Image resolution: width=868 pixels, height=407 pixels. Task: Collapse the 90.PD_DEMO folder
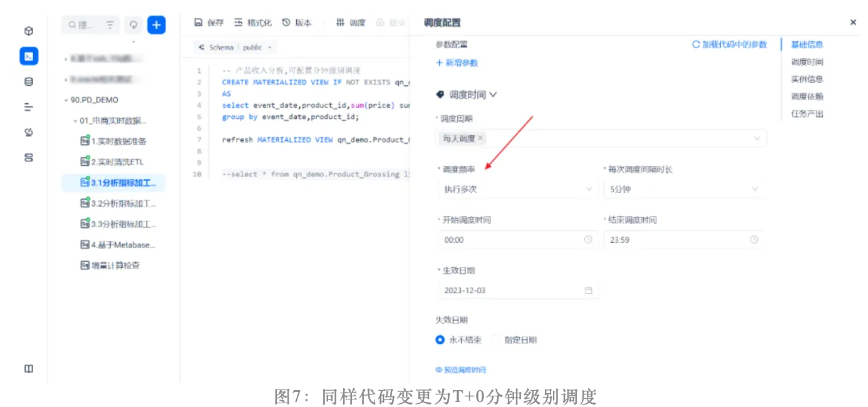(x=66, y=100)
